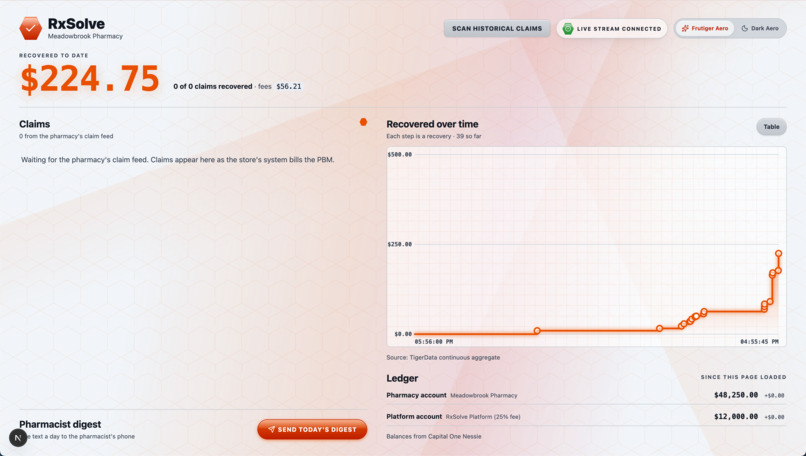Click the 05:56:00 PM chart start time
Image resolution: width=806 pixels, height=456 pixels.
pyautogui.click(x=434, y=341)
